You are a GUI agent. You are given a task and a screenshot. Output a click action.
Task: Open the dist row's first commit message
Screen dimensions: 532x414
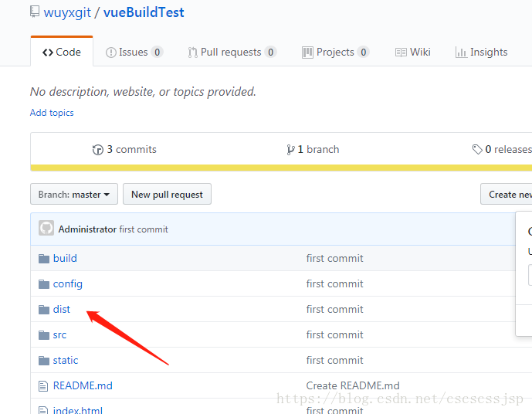click(x=334, y=309)
